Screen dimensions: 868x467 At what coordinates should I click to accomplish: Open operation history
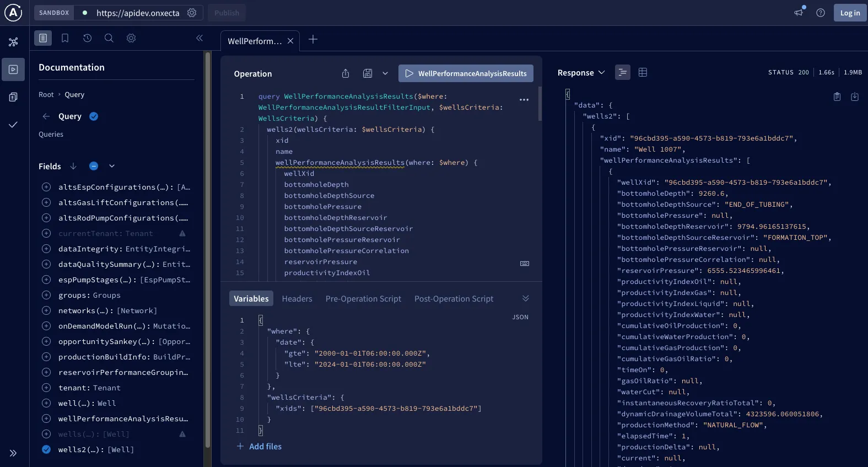coord(87,38)
